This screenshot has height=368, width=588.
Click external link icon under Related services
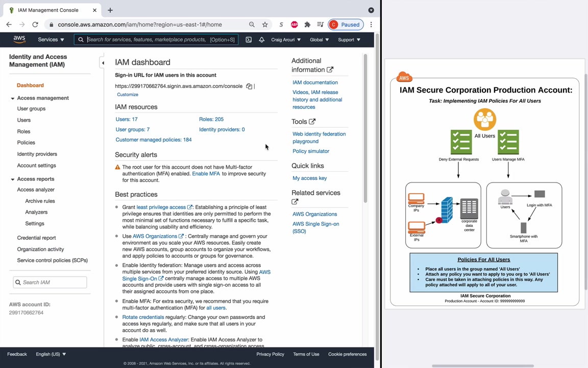(x=295, y=202)
